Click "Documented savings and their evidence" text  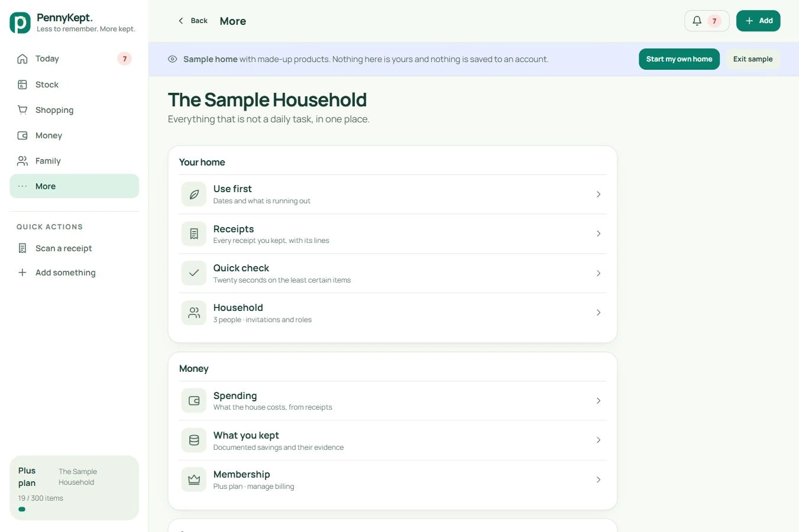coord(279,447)
